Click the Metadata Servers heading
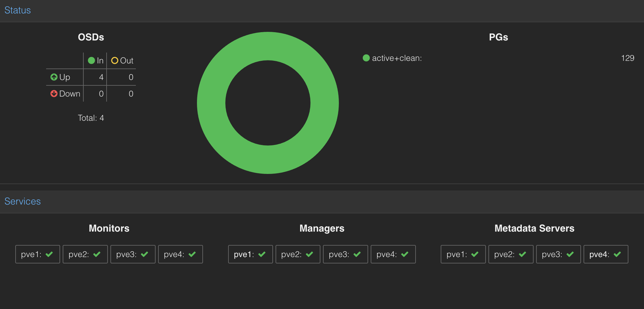644x309 pixels. (x=535, y=228)
